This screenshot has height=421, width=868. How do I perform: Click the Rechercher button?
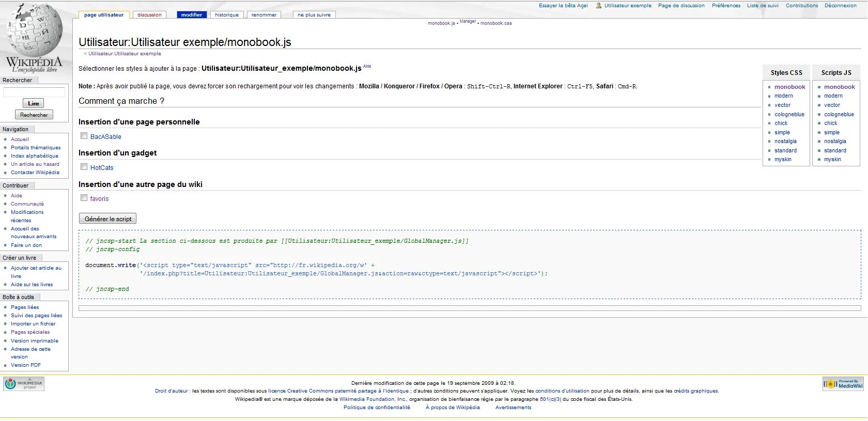point(34,115)
